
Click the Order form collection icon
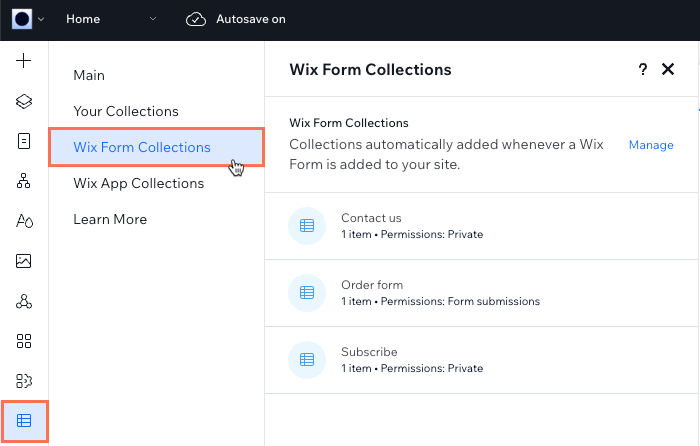(307, 293)
